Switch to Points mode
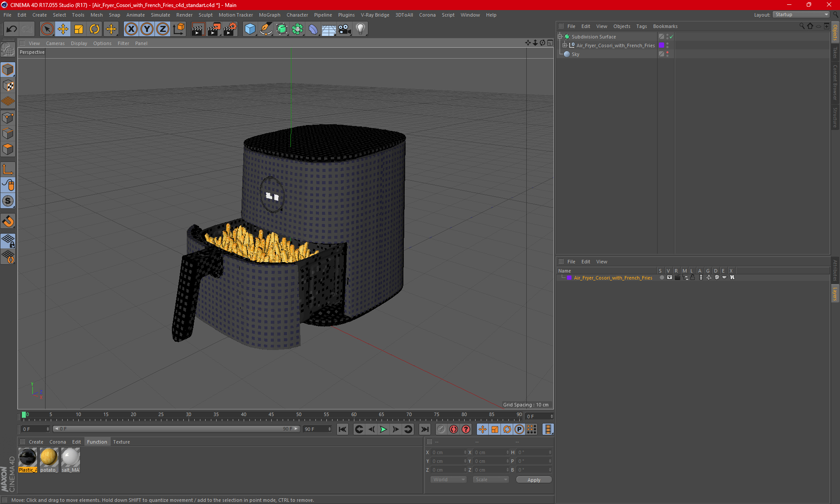Screen dimensions: 840x504 pyautogui.click(x=8, y=118)
